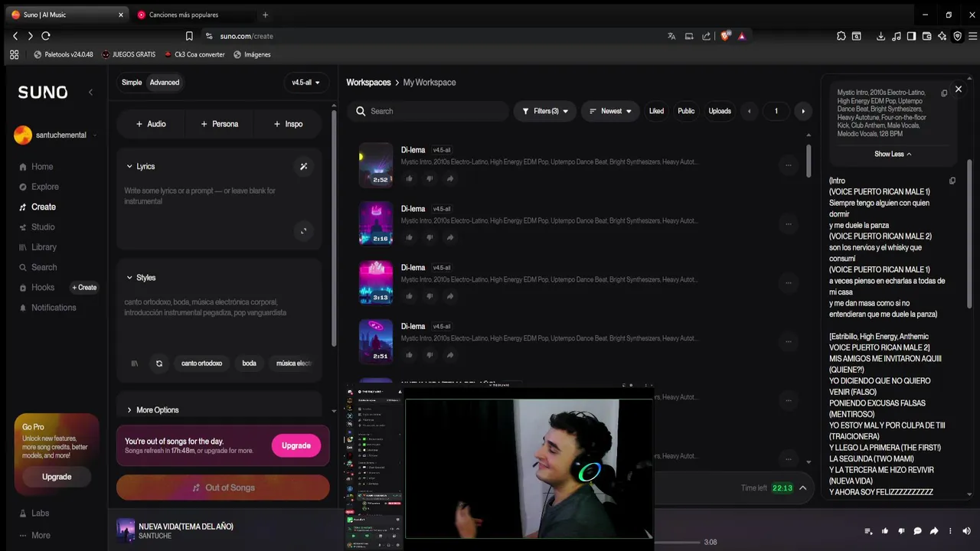Add a Persona to the song
This screenshot has height=551, width=980.
[x=220, y=124]
